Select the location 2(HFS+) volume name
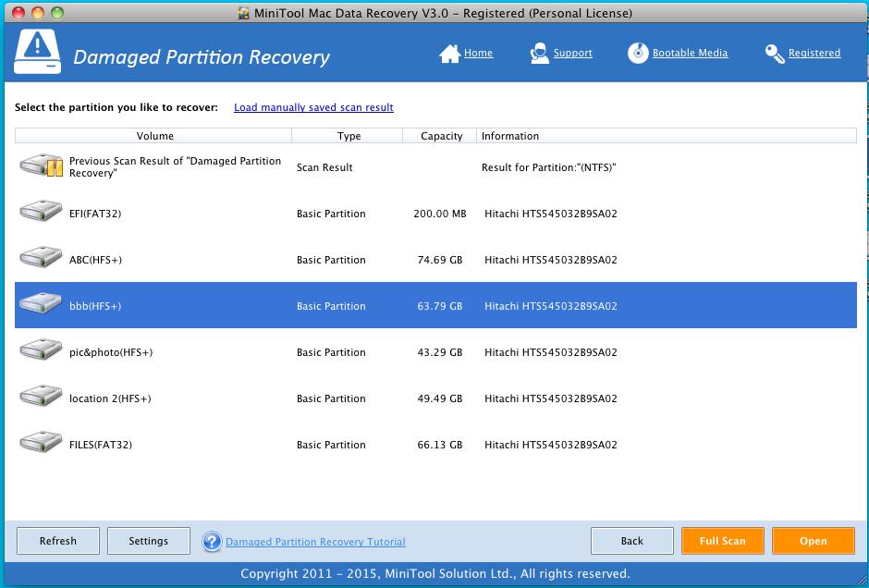The width and height of the screenshot is (869, 588). (110, 398)
